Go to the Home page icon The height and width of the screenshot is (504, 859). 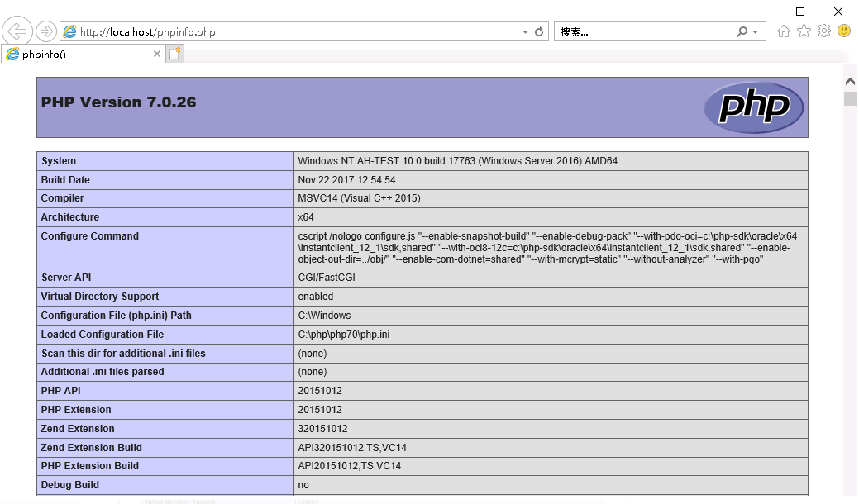[x=783, y=31]
